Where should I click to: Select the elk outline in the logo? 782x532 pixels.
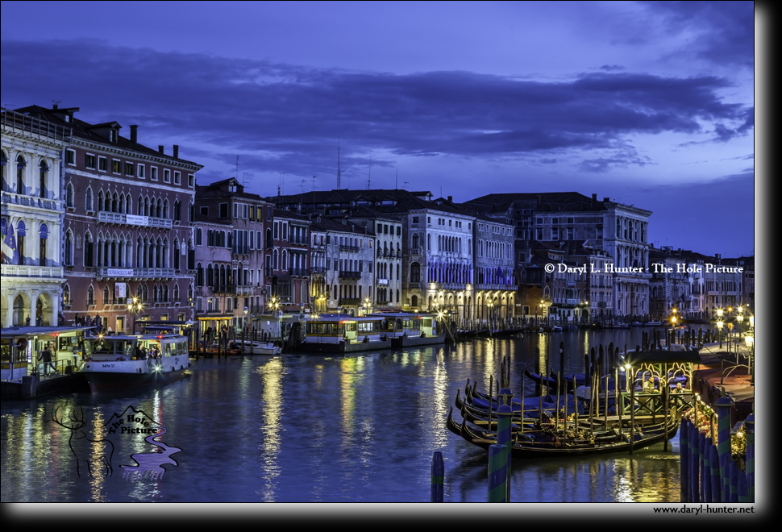pos(82,440)
